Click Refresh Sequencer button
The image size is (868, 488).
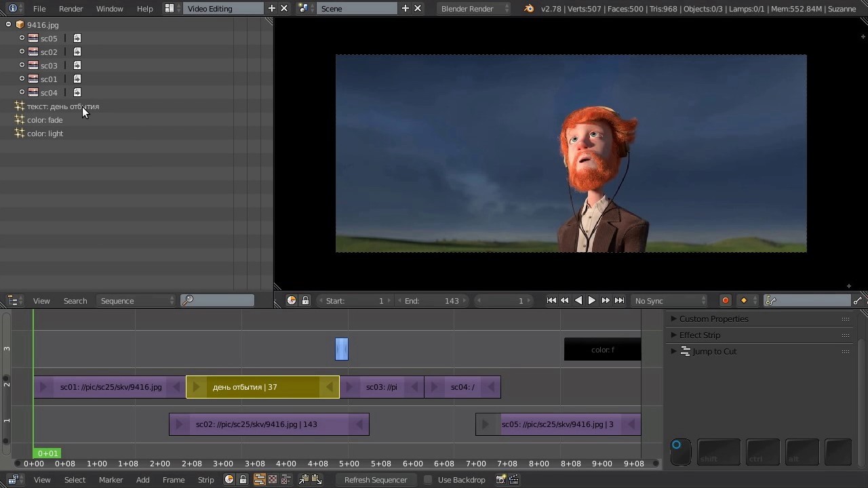[x=375, y=480]
